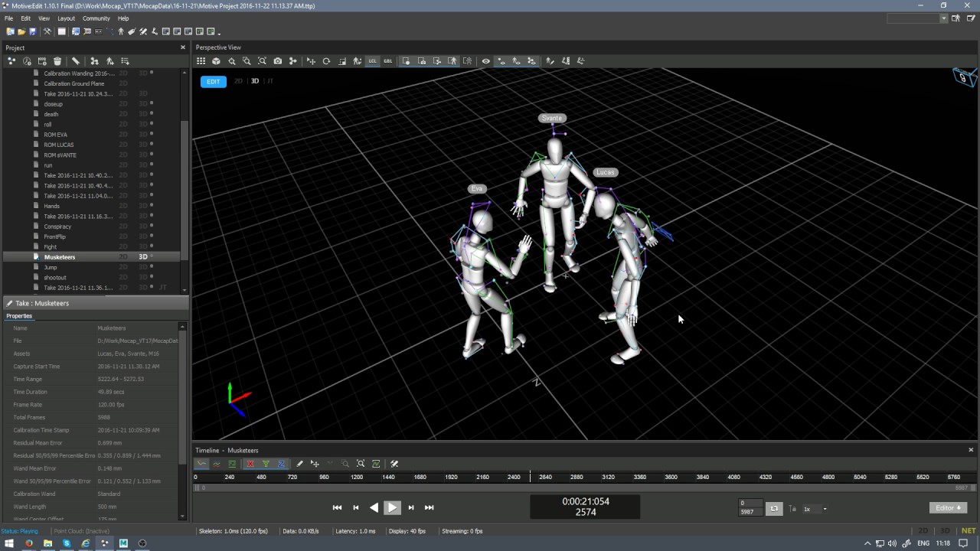
Task: Toggle global coordinate mode GBL
Action: click(388, 61)
